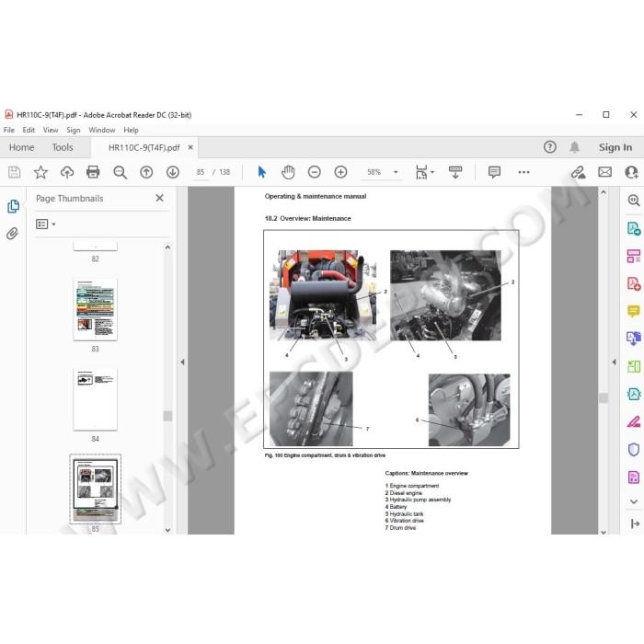The width and height of the screenshot is (644, 644).
Task: Click the thumbnails panel scroll up arrow
Action: tap(167, 247)
